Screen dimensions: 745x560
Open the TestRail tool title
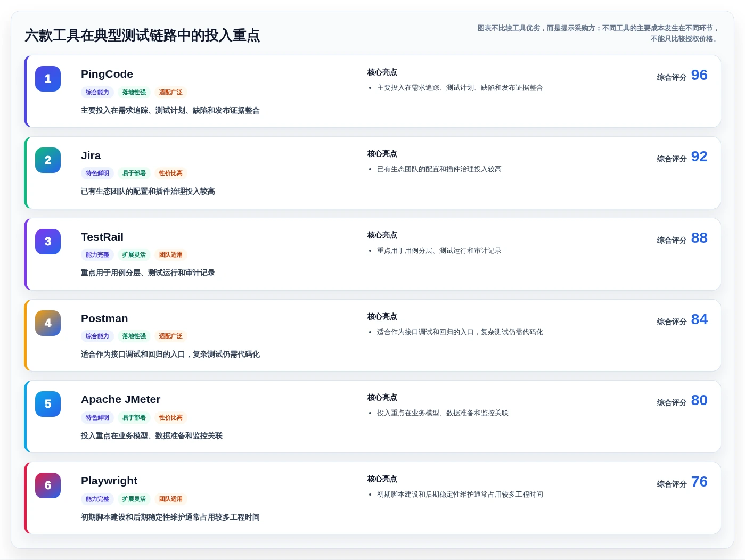tap(102, 237)
